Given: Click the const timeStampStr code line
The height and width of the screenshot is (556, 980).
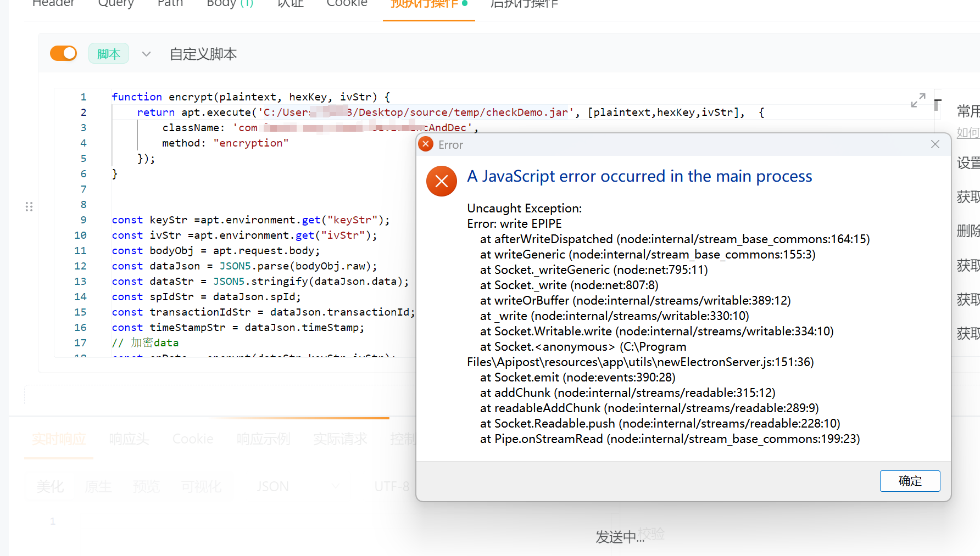Looking at the screenshot, I should [x=238, y=328].
